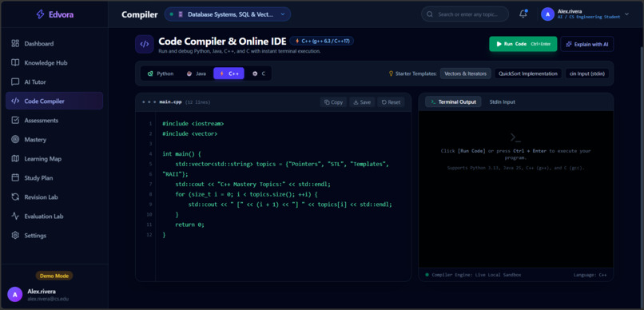Run the code with Run Code button
The width and height of the screenshot is (644, 310).
(523, 44)
